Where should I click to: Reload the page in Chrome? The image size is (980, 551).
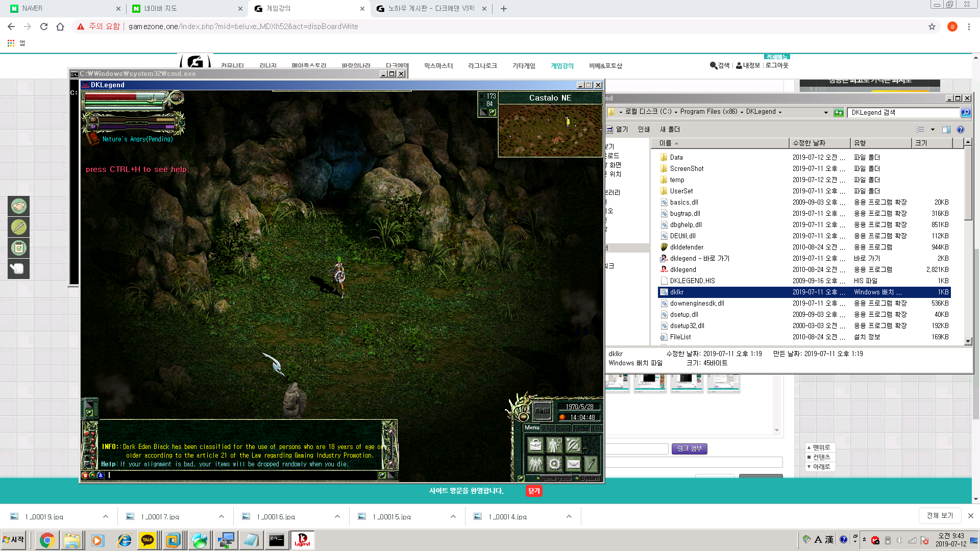pyautogui.click(x=44, y=27)
